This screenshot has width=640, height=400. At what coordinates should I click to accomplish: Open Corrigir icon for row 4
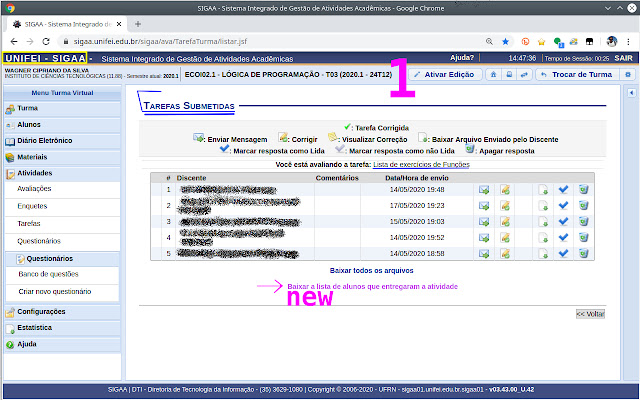[x=505, y=238]
